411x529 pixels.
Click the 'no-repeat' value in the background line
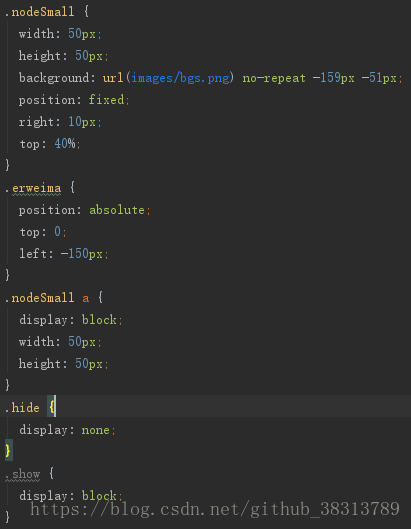(x=274, y=78)
